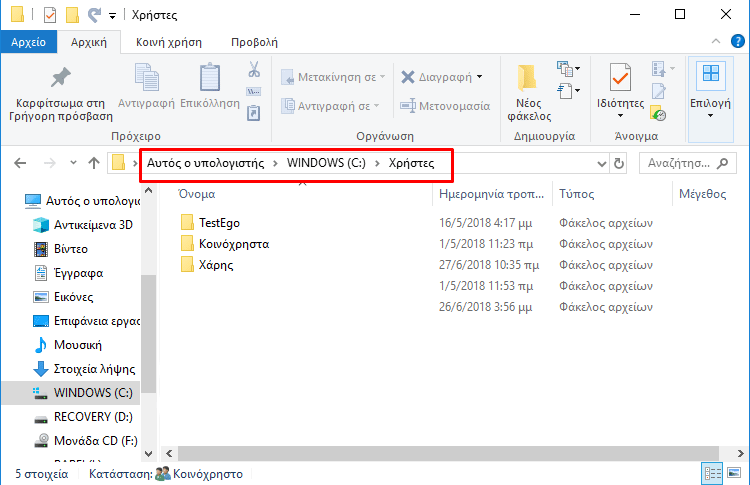Viewport: 750px width, 485px height.
Task: Collapse the ribbon with the chevron
Action: [716, 42]
